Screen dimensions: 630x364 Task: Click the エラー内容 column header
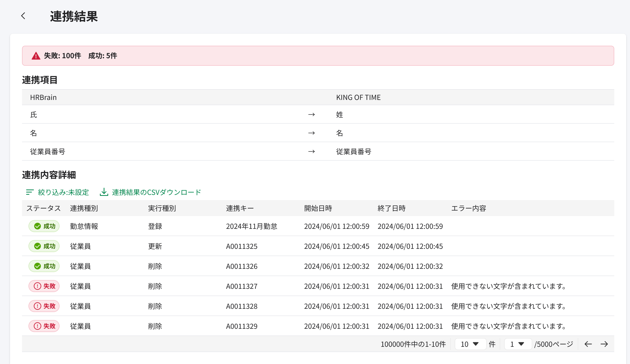[x=469, y=208]
